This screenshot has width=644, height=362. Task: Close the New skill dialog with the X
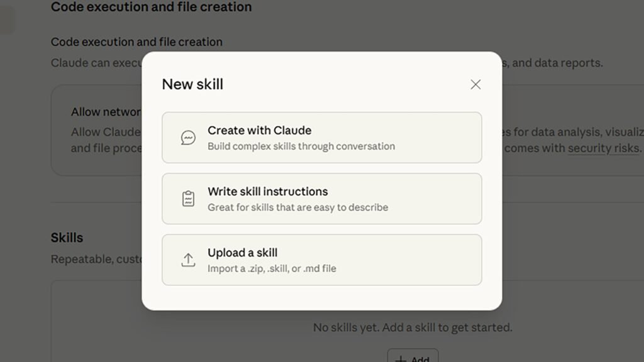(x=475, y=84)
